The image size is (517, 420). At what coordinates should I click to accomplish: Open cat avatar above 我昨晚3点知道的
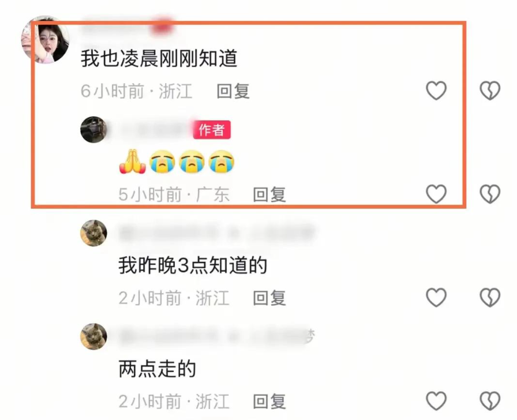[93, 233]
